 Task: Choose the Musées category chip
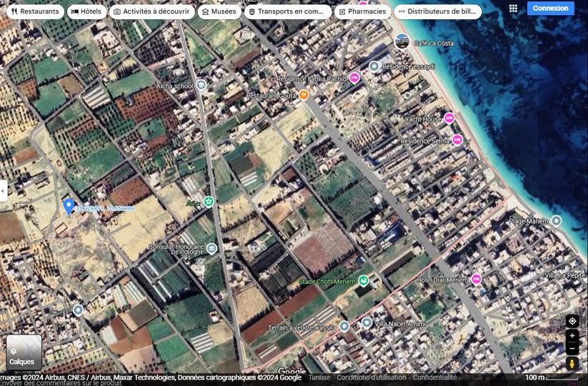(x=219, y=11)
